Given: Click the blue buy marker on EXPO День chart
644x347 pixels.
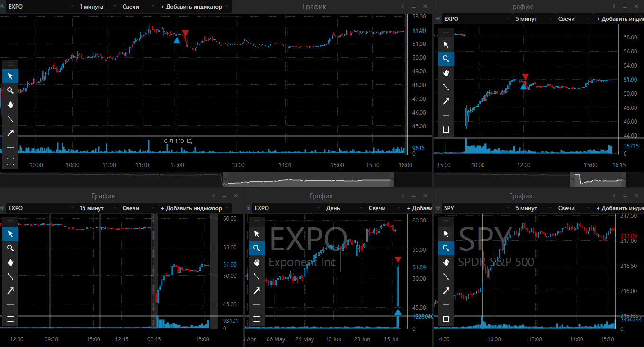Looking at the screenshot, I should [398, 312].
